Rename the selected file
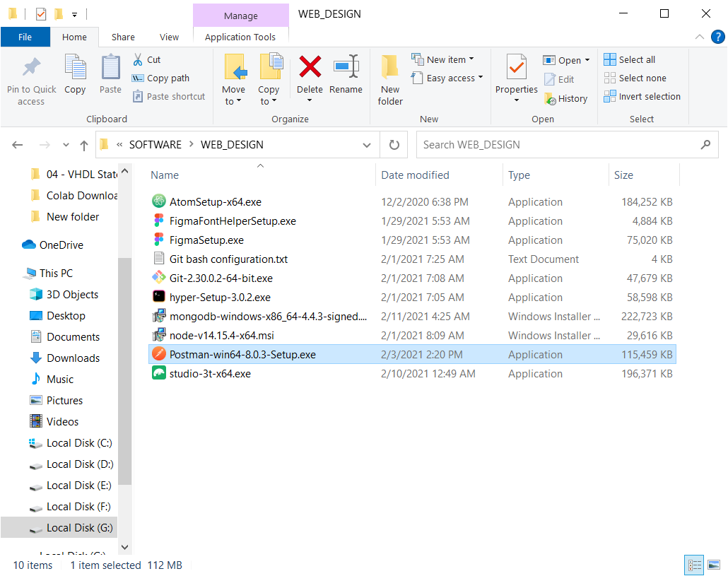Viewport: 728px width, 576px height. (346, 75)
